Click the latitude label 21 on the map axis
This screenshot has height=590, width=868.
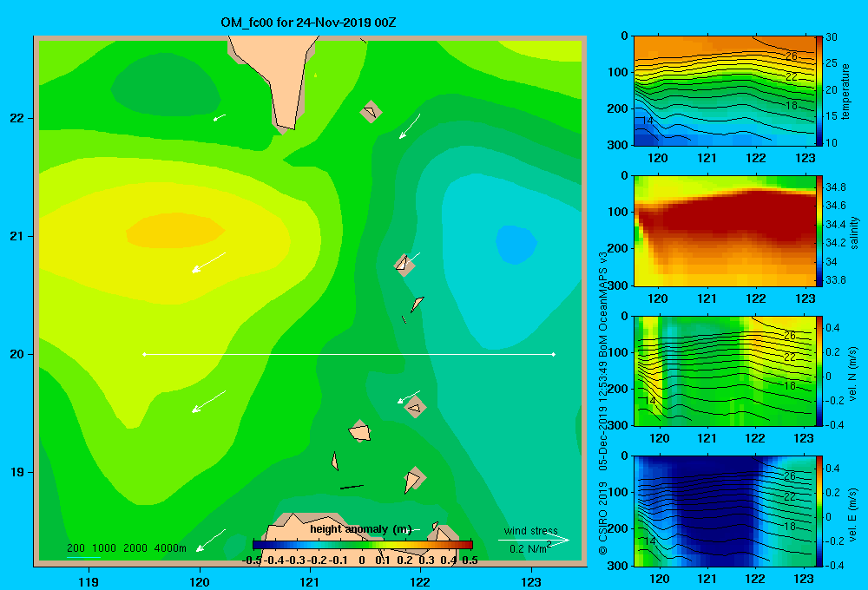[x=17, y=236]
